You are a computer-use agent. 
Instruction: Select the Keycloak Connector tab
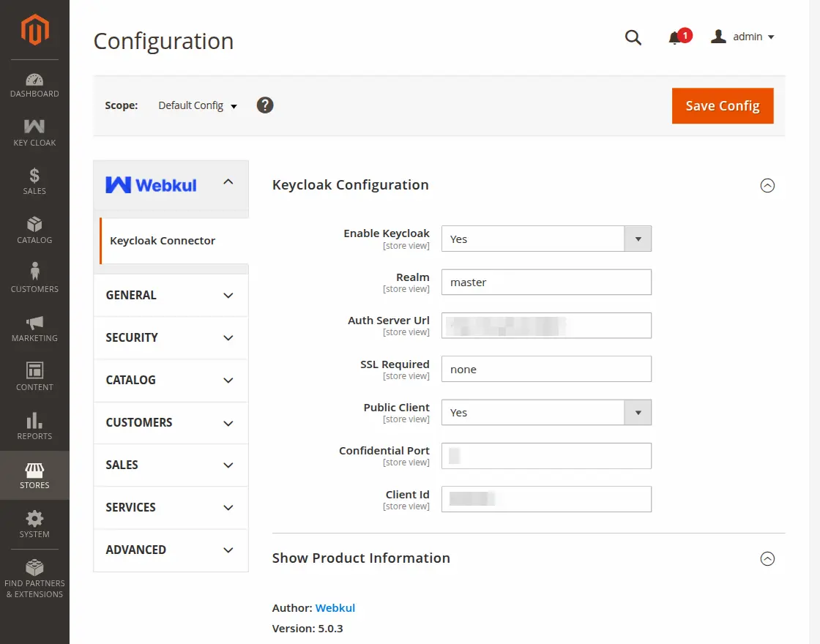click(x=174, y=241)
